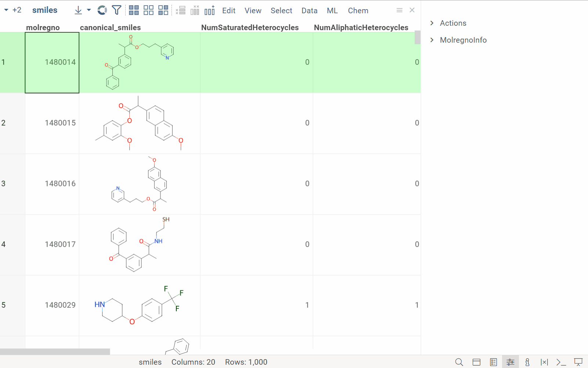This screenshot has height=368, width=588.
Task: Click the canonical_smiles column header
Action: click(x=110, y=28)
